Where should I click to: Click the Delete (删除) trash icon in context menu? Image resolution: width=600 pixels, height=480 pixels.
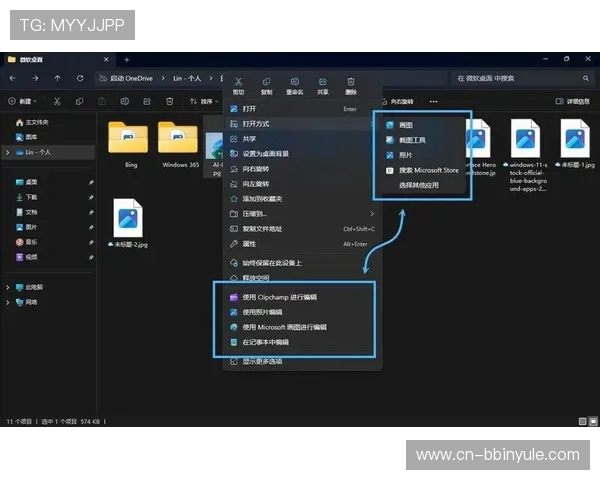[351, 81]
